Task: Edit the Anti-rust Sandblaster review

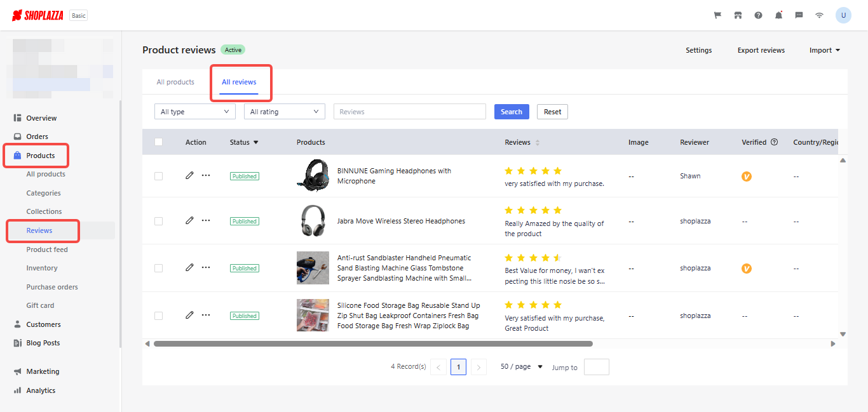Action: [189, 268]
